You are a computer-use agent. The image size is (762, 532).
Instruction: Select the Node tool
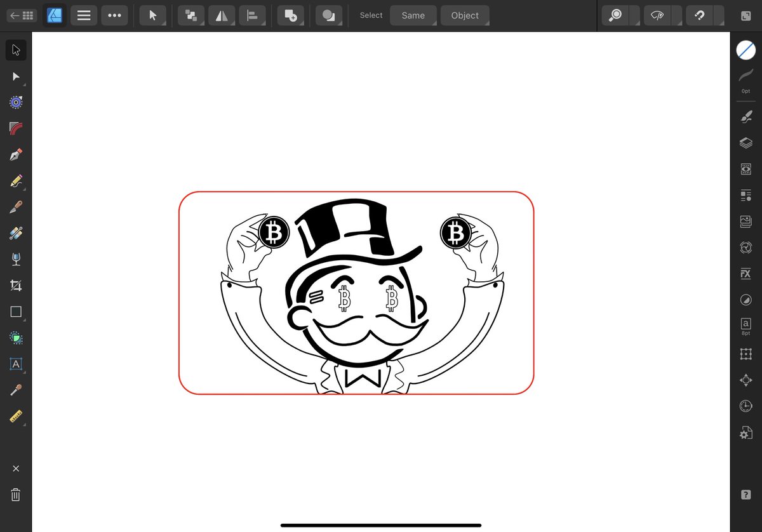[x=16, y=76]
